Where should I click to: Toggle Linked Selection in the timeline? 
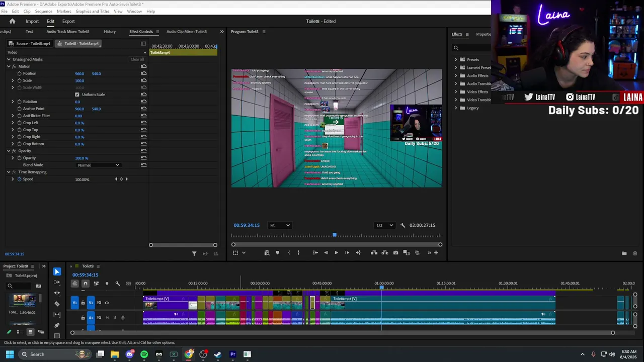pos(96,284)
